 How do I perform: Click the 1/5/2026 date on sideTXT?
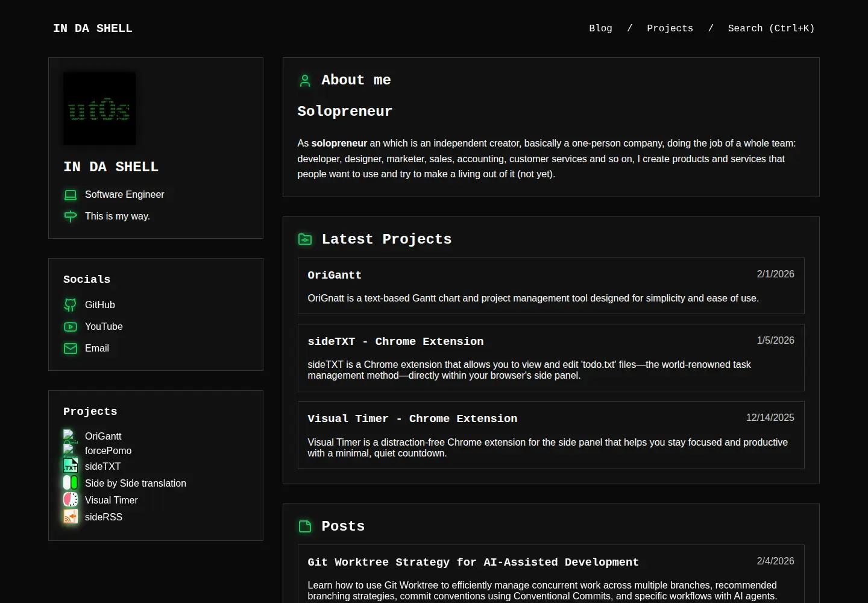pyautogui.click(x=775, y=340)
